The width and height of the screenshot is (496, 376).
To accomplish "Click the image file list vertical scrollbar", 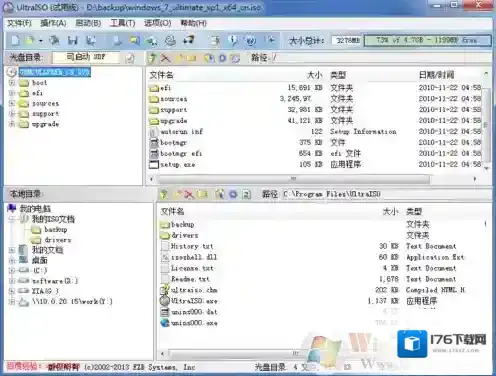I will click(486, 125).
